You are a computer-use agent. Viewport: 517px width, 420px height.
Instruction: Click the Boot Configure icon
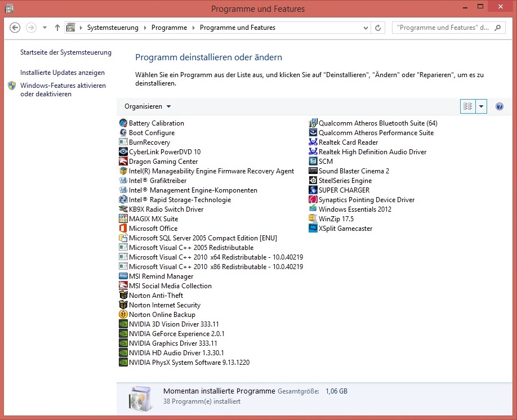[x=123, y=132]
